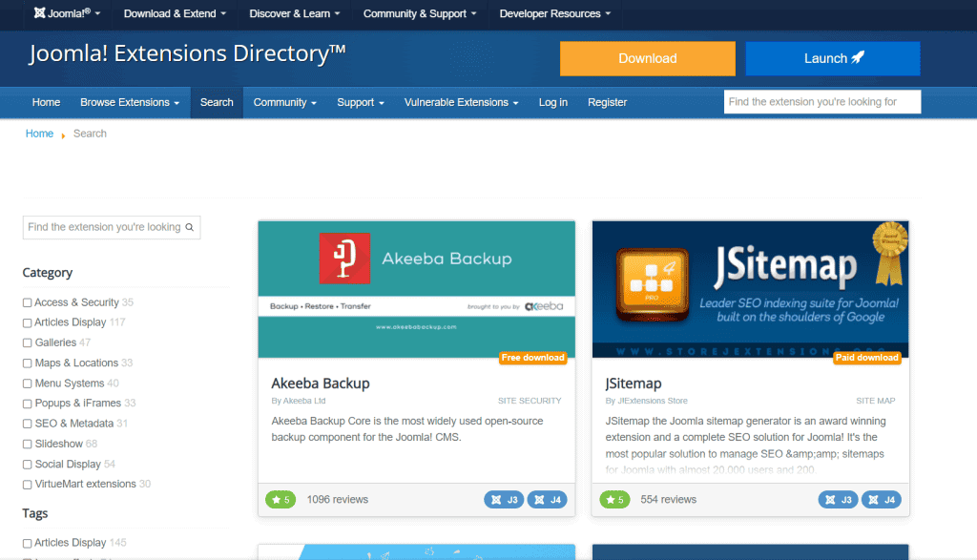The height and width of the screenshot is (560, 977).
Task: Click the rocket icon on Launch button
Action: [x=858, y=57]
